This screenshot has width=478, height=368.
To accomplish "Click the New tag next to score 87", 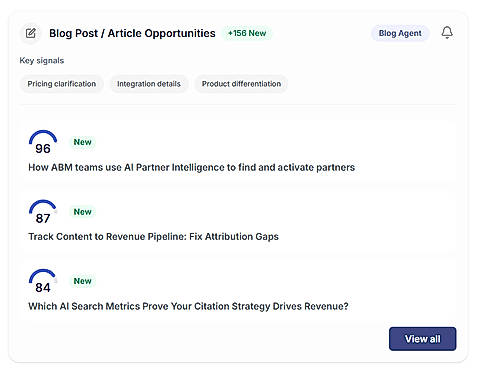I will pos(82,212).
